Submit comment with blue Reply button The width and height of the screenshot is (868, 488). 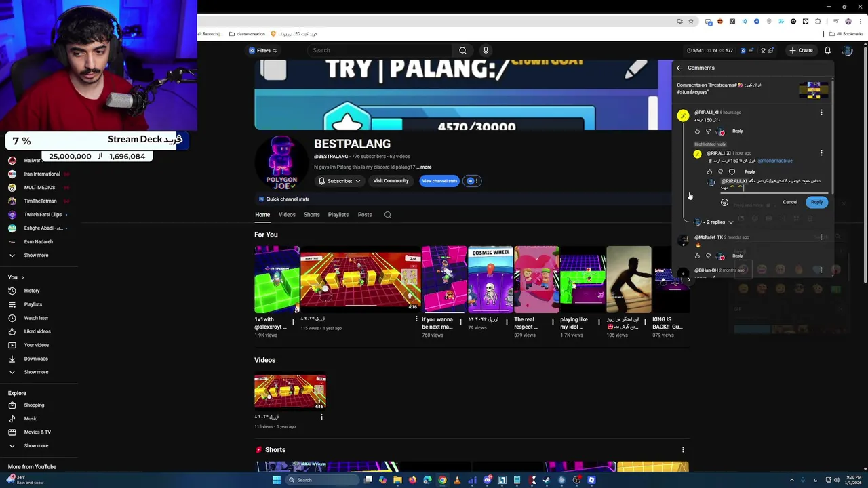pyautogui.click(x=816, y=202)
